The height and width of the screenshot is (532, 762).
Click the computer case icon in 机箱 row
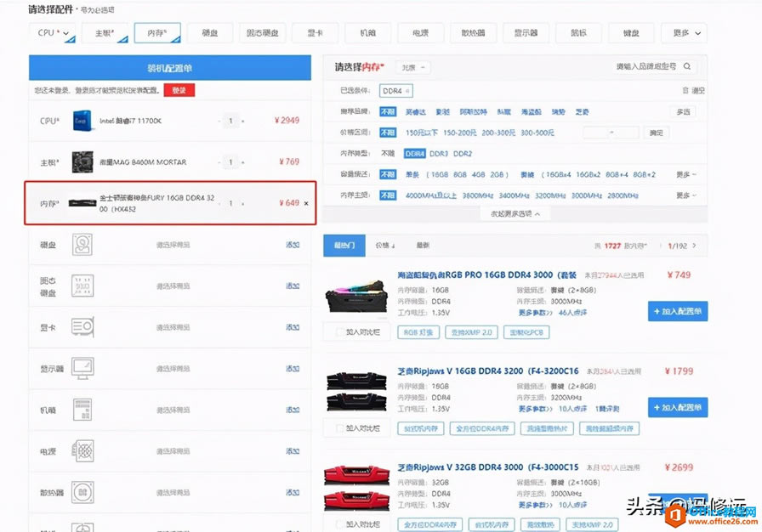point(82,410)
